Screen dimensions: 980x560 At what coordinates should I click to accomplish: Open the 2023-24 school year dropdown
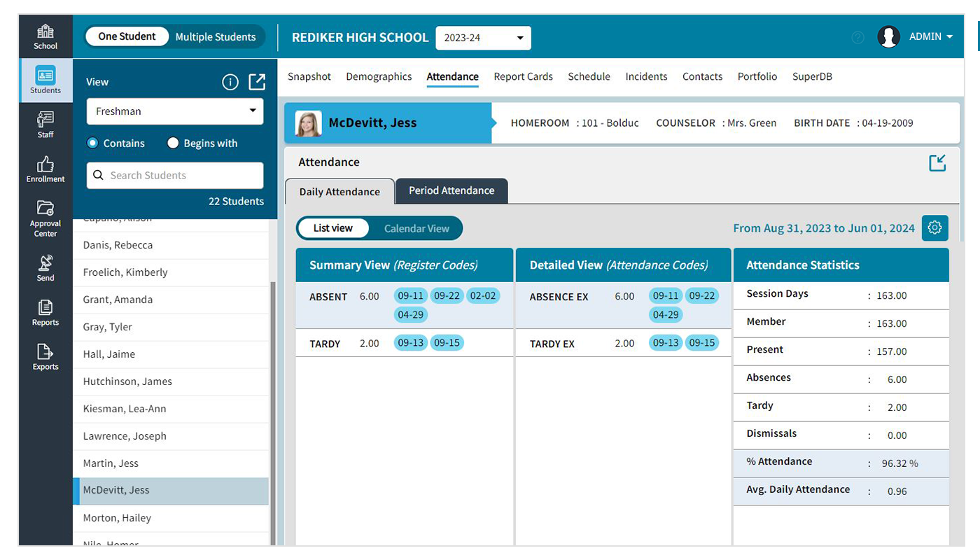[483, 38]
